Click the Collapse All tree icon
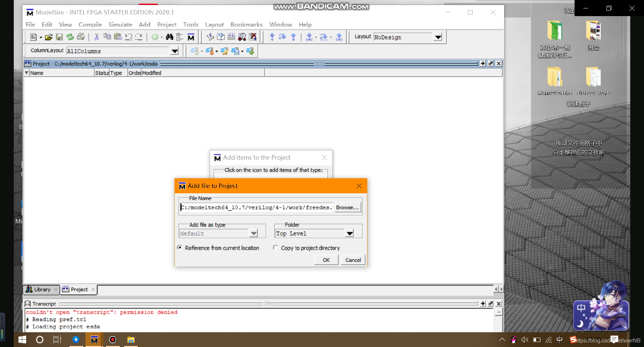 pos(180,37)
